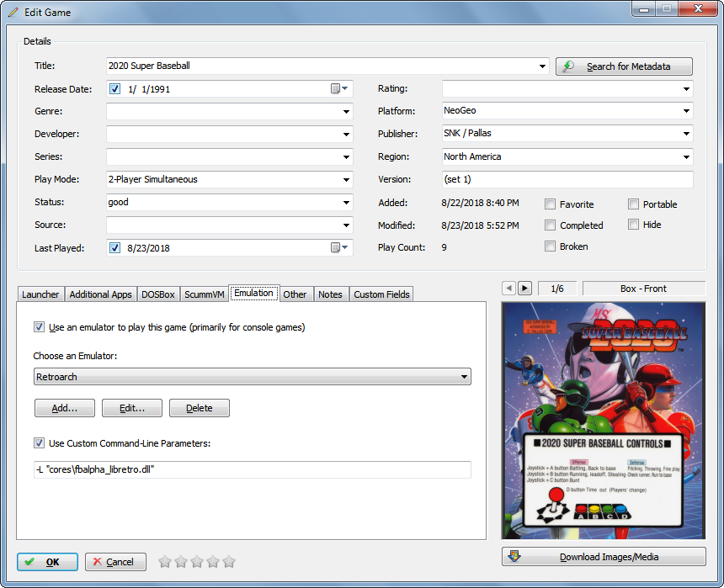
Task: Open the Developer dropdown
Action: [x=346, y=134]
